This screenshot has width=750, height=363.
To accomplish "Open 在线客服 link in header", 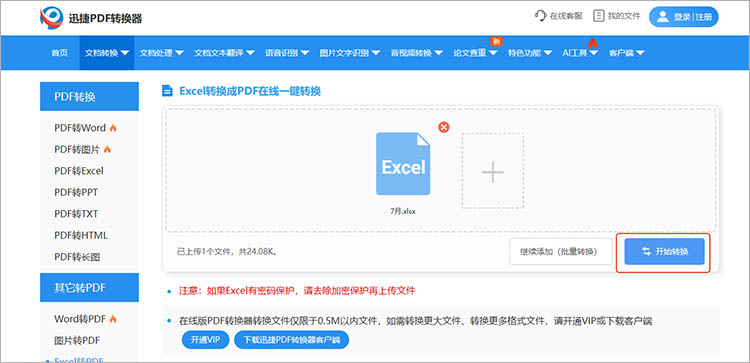I will (x=559, y=16).
